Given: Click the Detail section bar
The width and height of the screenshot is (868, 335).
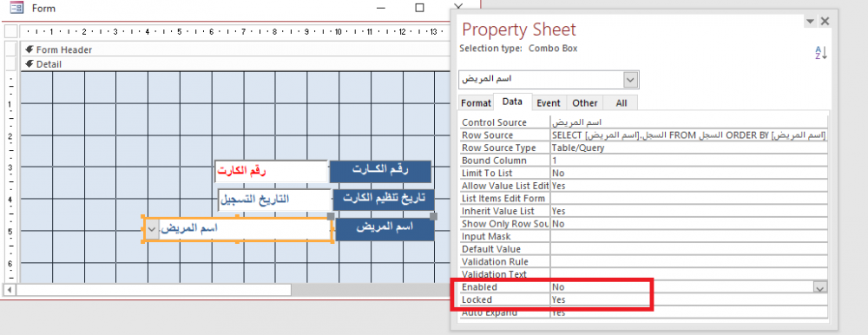Looking at the screenshot, I should (x=235, y=64).
